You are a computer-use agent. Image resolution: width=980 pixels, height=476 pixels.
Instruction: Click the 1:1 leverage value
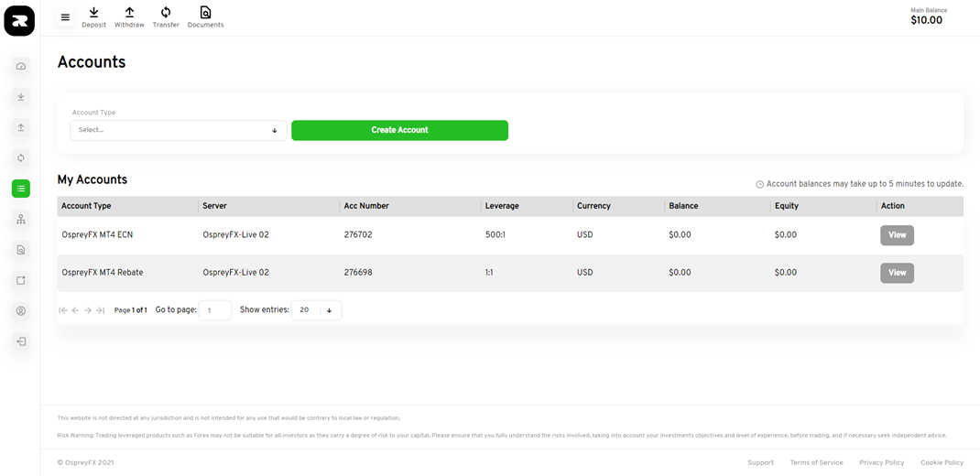tap(489, 273)
